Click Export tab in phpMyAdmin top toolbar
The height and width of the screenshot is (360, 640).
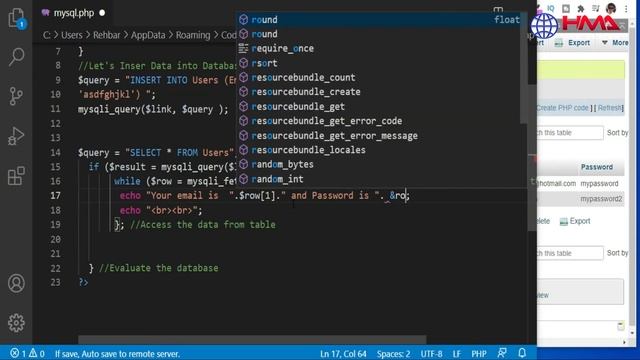click(572, 42)
